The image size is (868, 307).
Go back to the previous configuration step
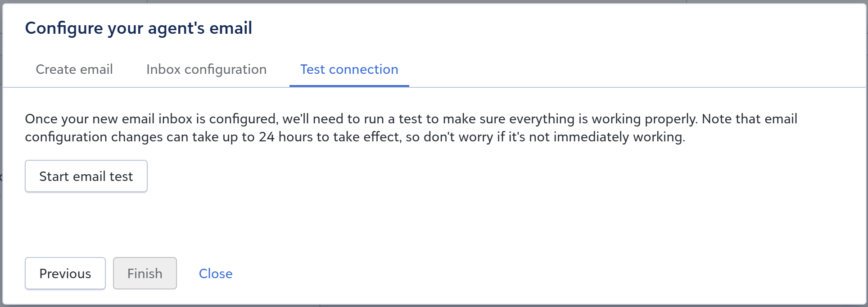(65, 273)
